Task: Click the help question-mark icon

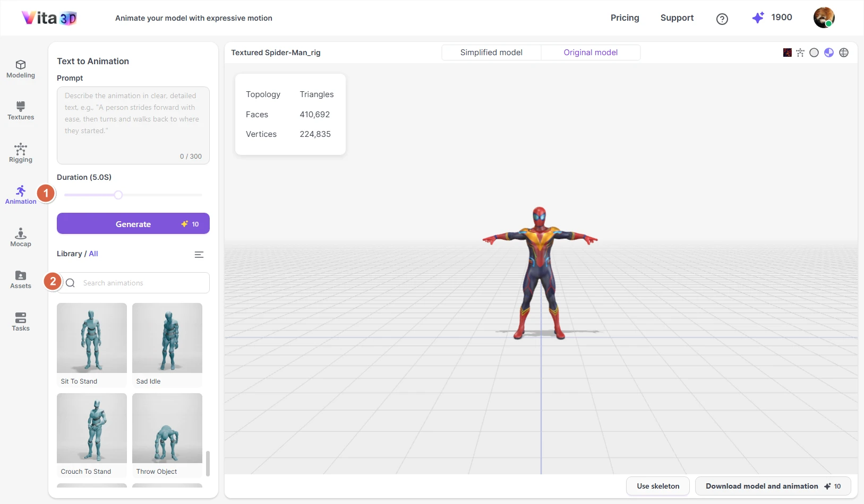Action: 722,19
